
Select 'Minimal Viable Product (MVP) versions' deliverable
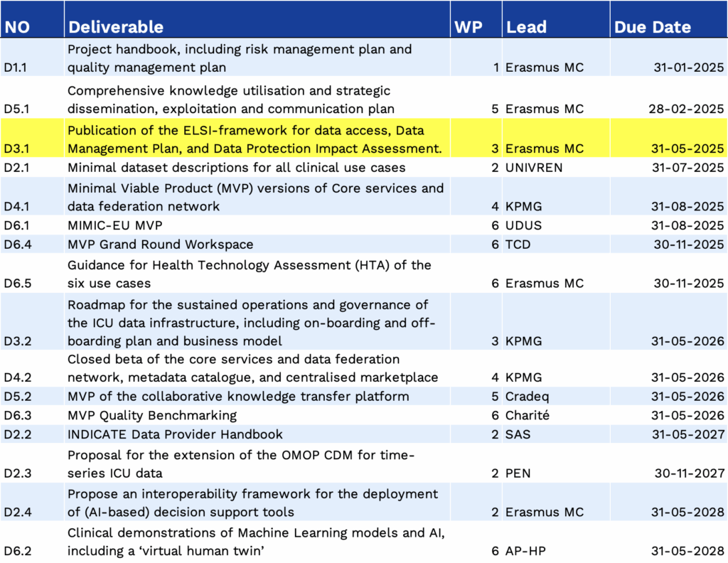(257, 197)
